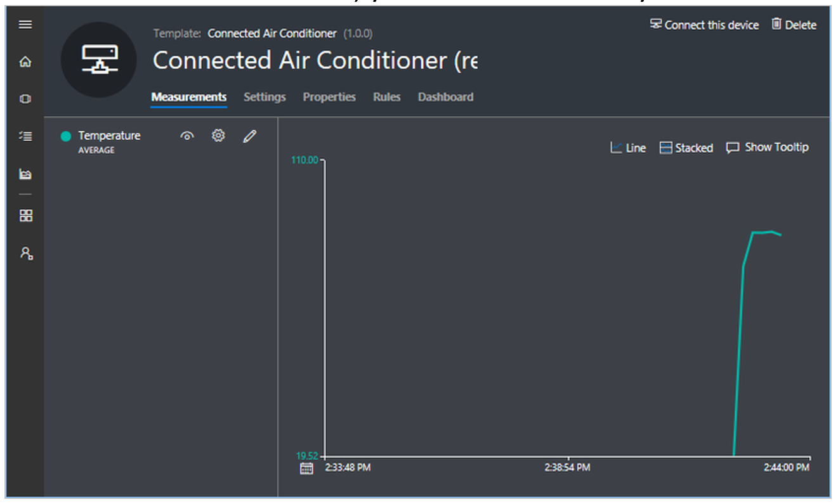
Task: Open Connected Air Conditioner template link
Action: (272, 33)
